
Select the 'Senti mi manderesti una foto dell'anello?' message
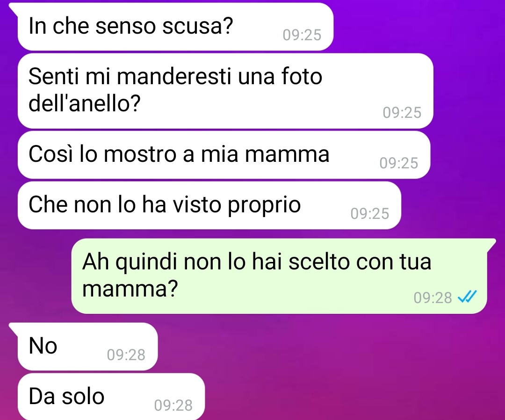click(x=225, y=91)
